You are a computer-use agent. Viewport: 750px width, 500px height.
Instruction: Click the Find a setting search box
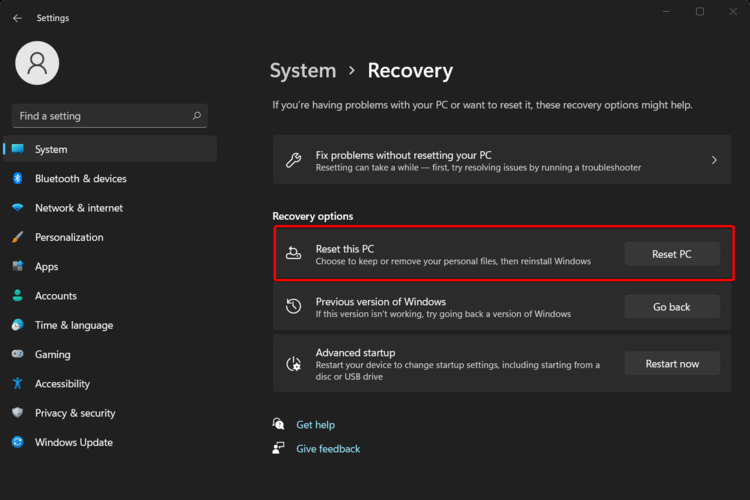click(100, 116)
